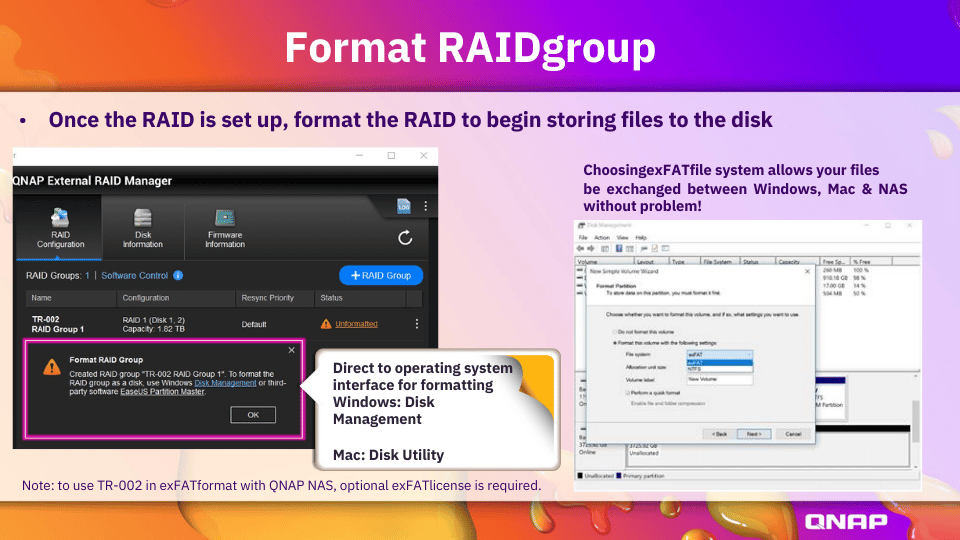This screenshot has height=540, width=960.
Task: Click OK in Format RAID Group dialog
Action: point(253,414)
